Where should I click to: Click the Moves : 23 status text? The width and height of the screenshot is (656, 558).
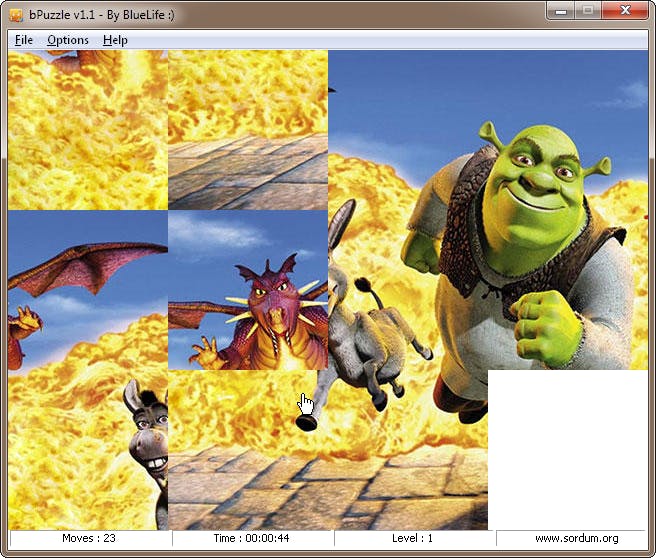(89, 538)
